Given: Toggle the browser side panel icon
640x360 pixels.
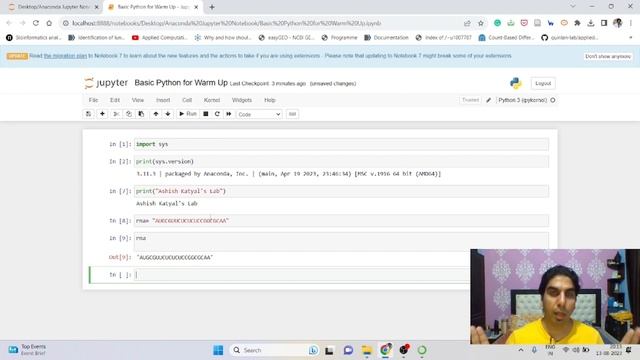Looking at the screenshot, I should 604,23.
